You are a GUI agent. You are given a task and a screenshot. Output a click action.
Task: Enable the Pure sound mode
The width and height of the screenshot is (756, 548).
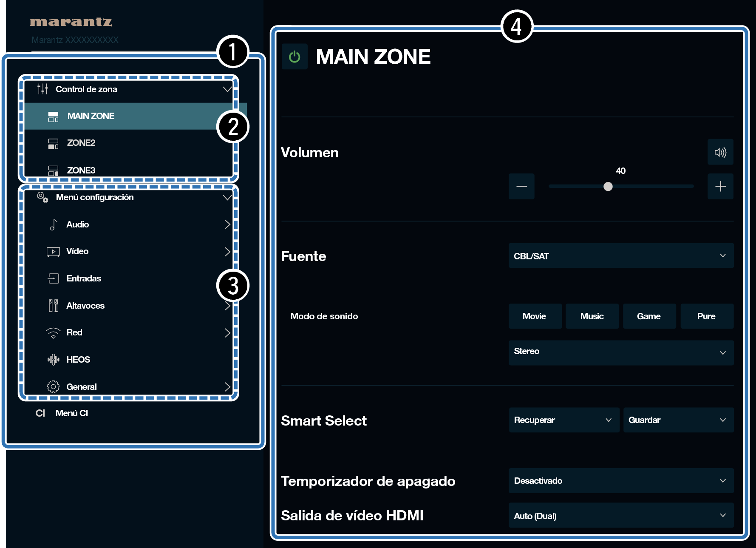click(706, 316)
